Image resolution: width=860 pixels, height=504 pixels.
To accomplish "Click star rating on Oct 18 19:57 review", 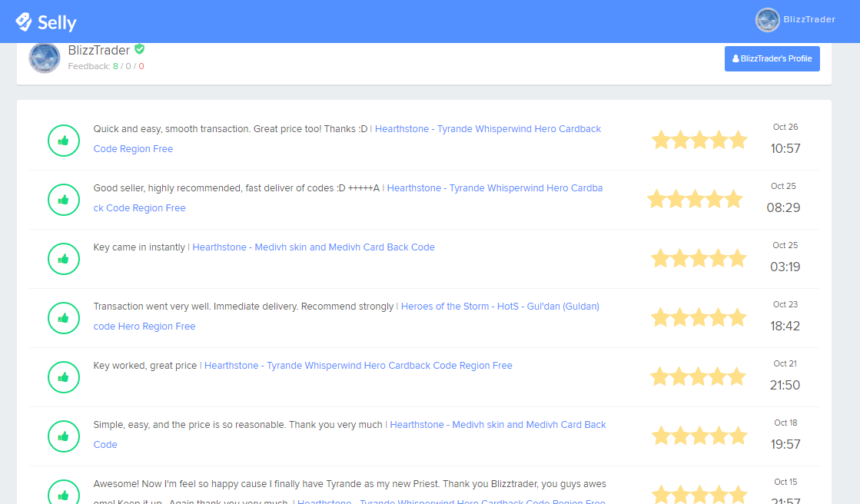I will point(699,436).
